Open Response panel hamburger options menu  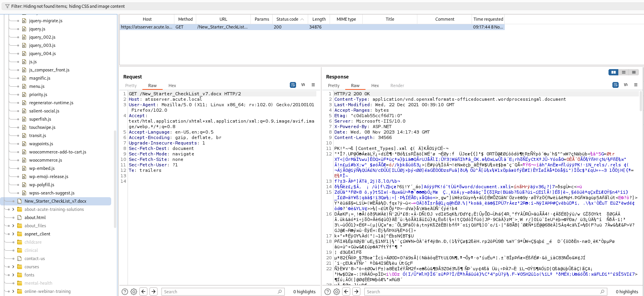[x=635, y=85]
